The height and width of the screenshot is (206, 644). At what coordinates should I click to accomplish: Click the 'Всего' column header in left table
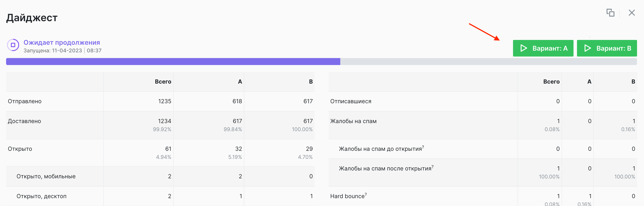coord(163,81)
